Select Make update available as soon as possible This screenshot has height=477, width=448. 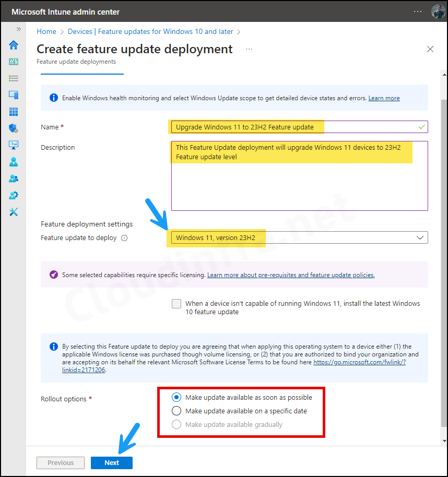pos(176,397)
